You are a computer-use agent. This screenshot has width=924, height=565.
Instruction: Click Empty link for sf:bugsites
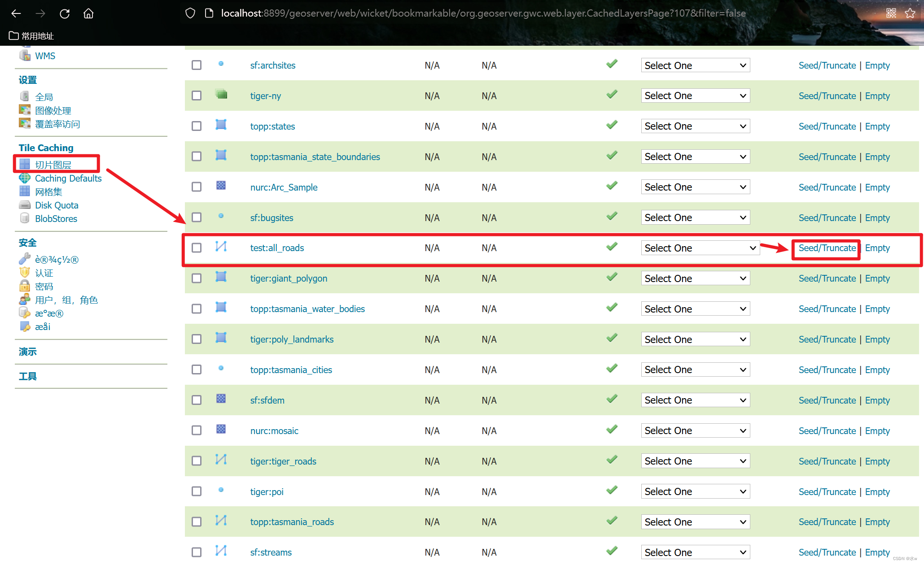(x=877, y=218)
